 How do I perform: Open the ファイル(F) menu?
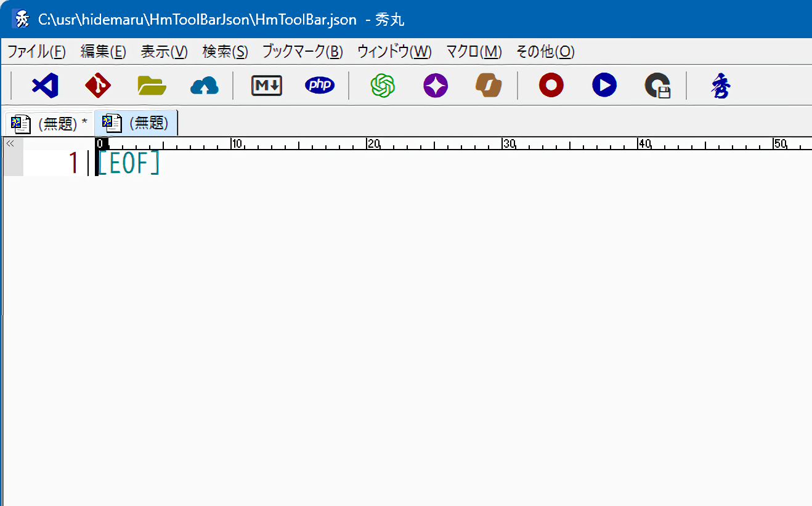pos(36,52)
